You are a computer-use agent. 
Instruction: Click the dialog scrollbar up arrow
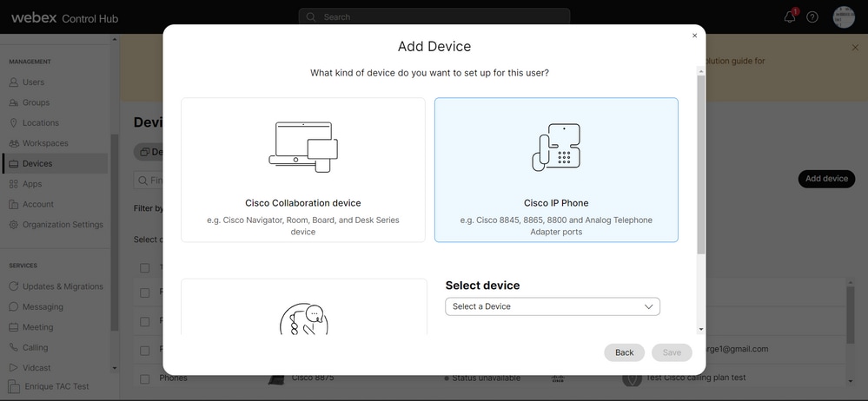pyautogui.click(x=701, y=71)
